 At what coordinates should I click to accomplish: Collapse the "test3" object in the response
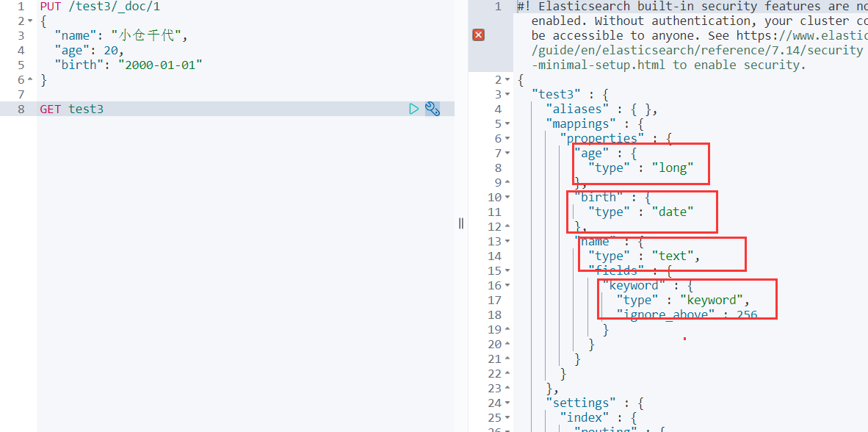coord(507,94)
